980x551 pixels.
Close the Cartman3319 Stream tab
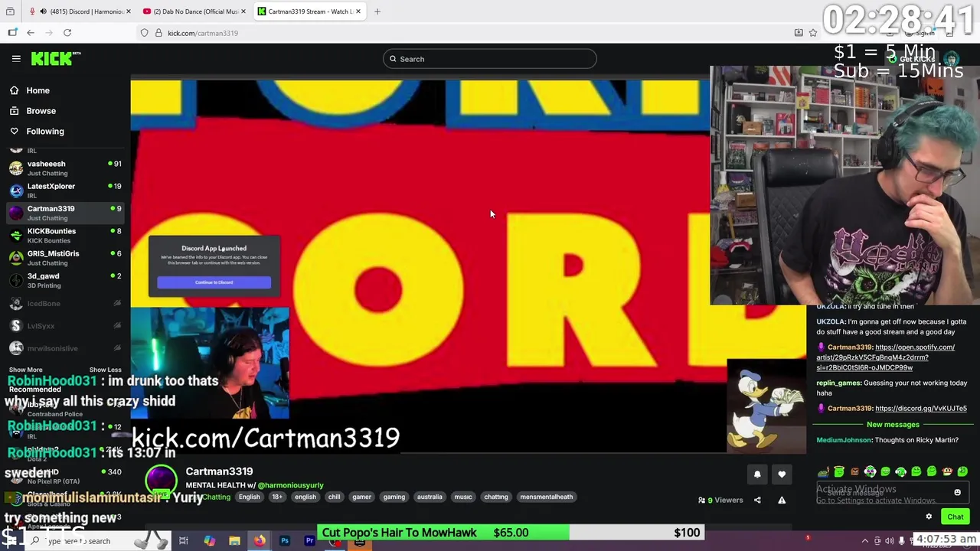point(358,11)
